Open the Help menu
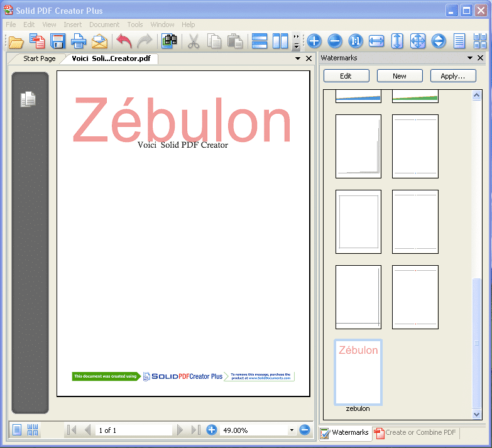Image resolution: width=492 pixels, height=448 pixels. (189, 25)
